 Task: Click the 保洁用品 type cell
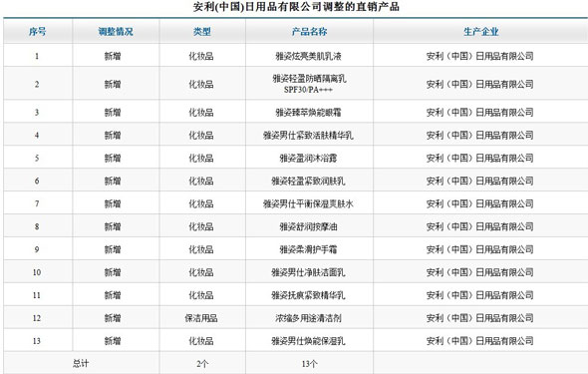click(201, 318)
